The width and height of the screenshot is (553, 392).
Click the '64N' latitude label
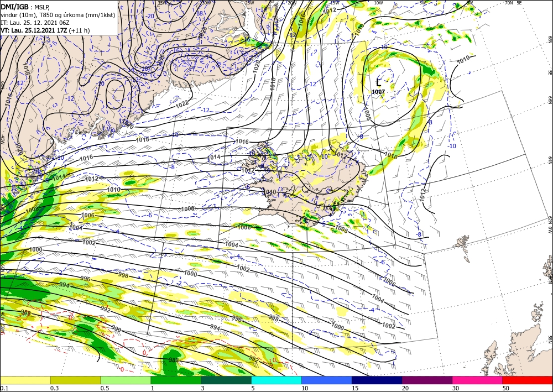click(550, 160)
